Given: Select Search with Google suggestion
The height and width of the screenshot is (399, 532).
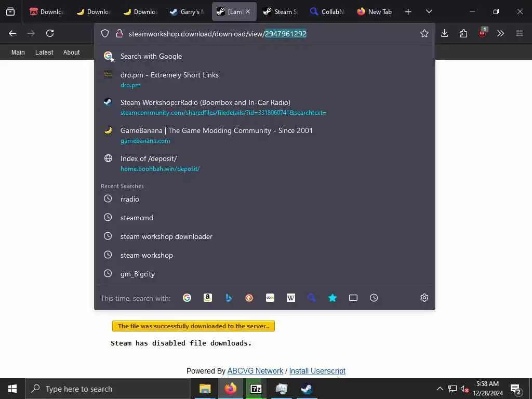Looking at the screenshot, I should tap(264, 56).
